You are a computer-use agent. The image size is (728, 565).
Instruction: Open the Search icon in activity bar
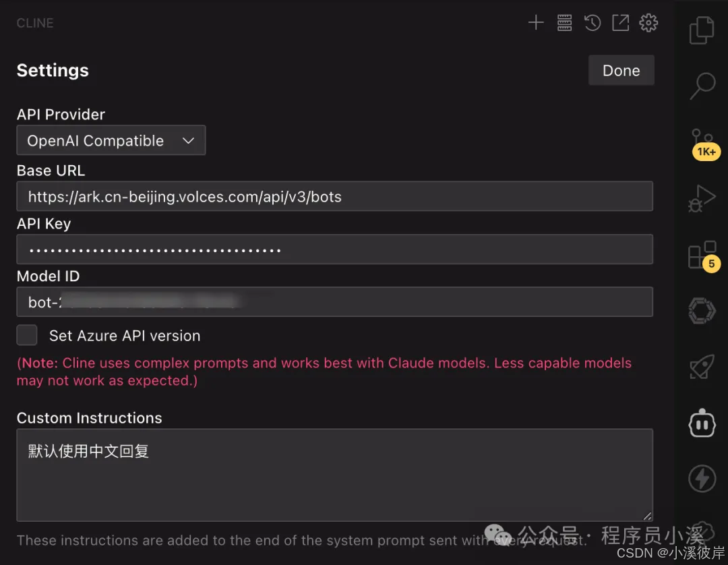point(702,86)
